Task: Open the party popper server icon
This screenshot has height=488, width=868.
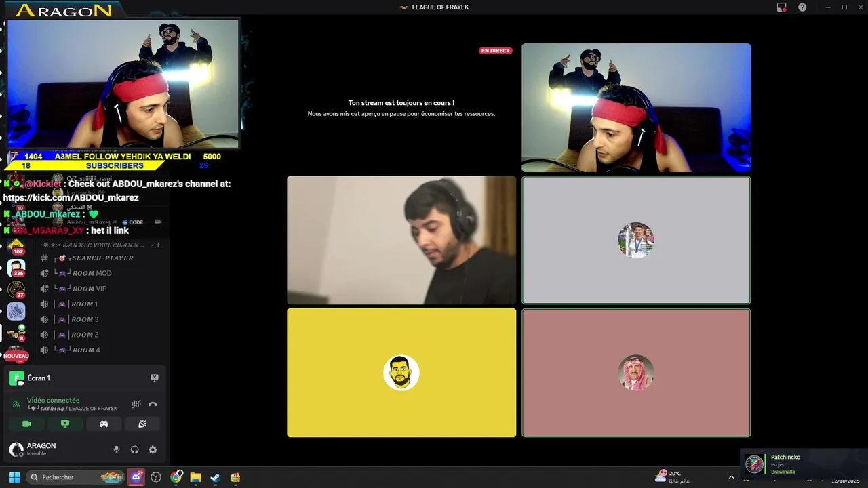Action: point(16,311)
